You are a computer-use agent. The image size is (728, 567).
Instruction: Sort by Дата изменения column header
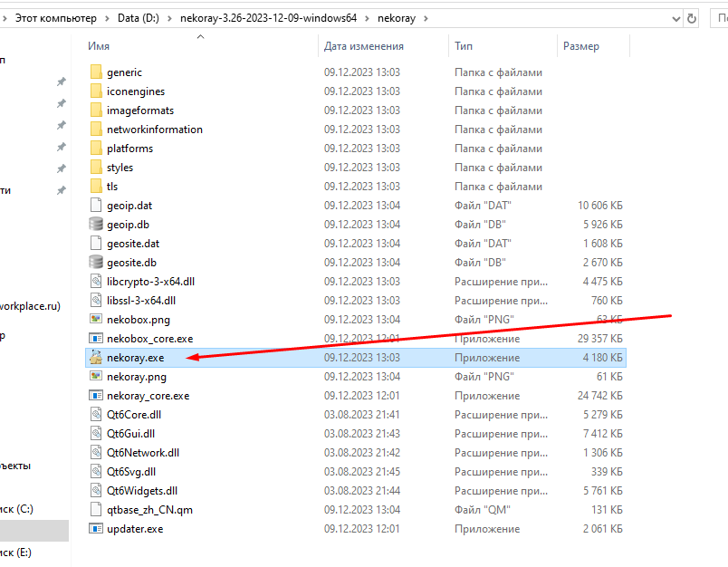click(x=364, y=46)
